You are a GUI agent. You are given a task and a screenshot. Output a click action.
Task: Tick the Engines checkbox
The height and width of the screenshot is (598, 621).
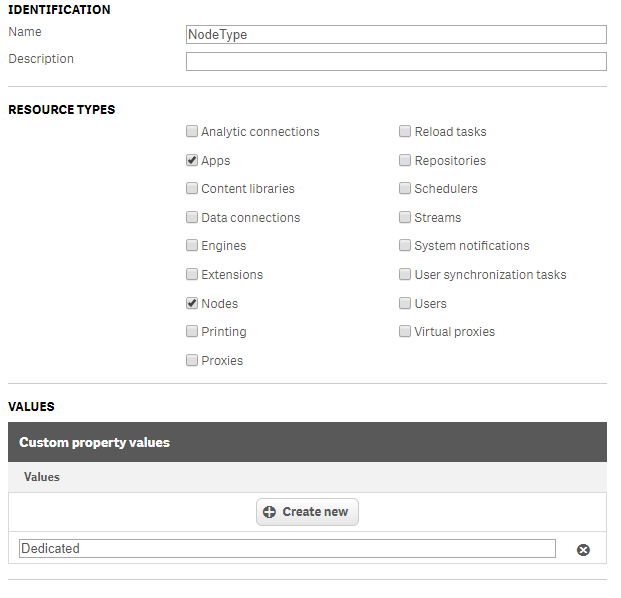coord(192,245)
